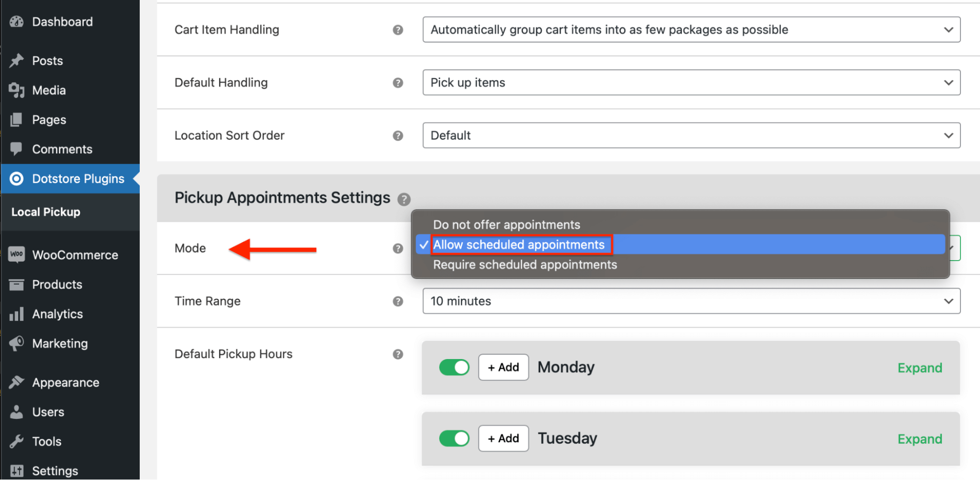Click the Dotstore Plugins target icon

coord(16,178)
